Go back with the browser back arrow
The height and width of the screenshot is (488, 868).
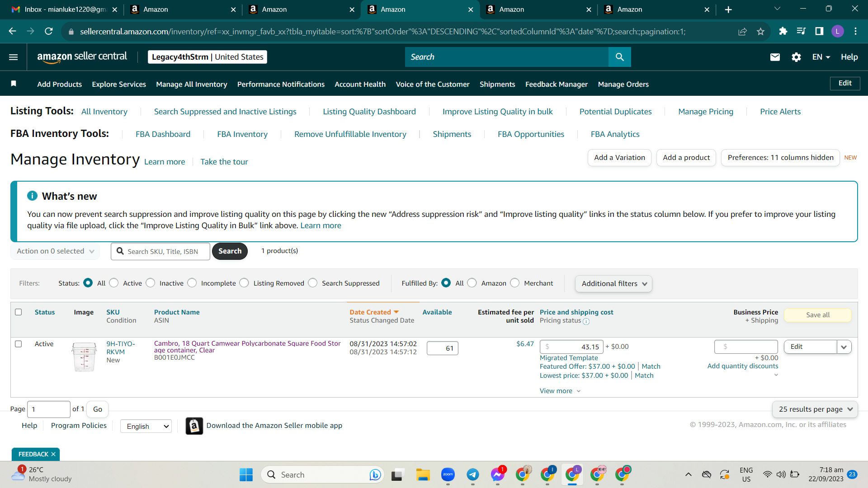click(x=12, y=31)
